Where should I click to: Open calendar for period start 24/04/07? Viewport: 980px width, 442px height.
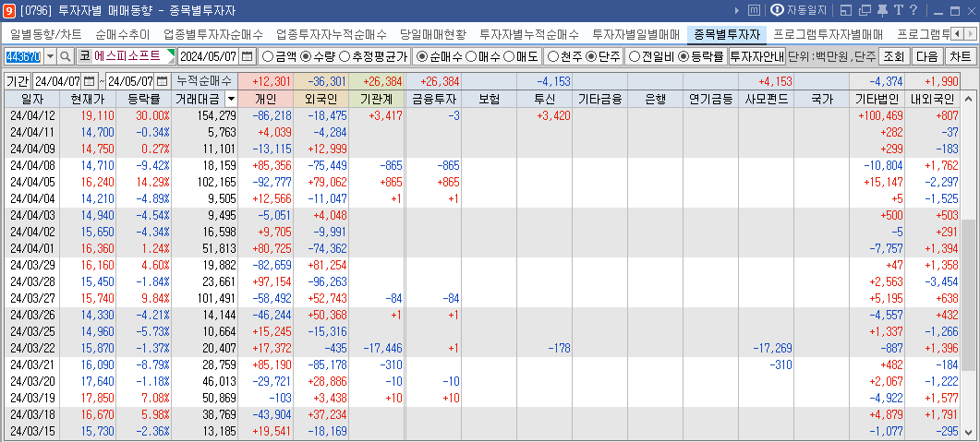pyautogui.click(x=89, y=81)
